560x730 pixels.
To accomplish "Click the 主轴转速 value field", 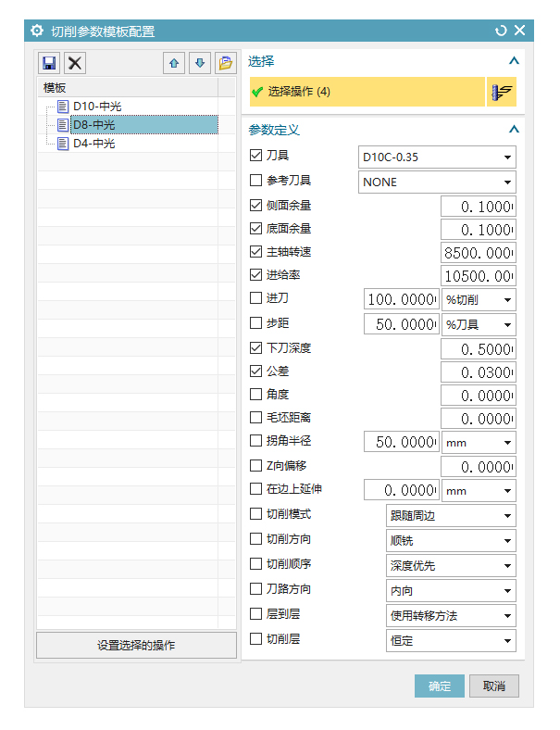I will [x=478, y=252].
